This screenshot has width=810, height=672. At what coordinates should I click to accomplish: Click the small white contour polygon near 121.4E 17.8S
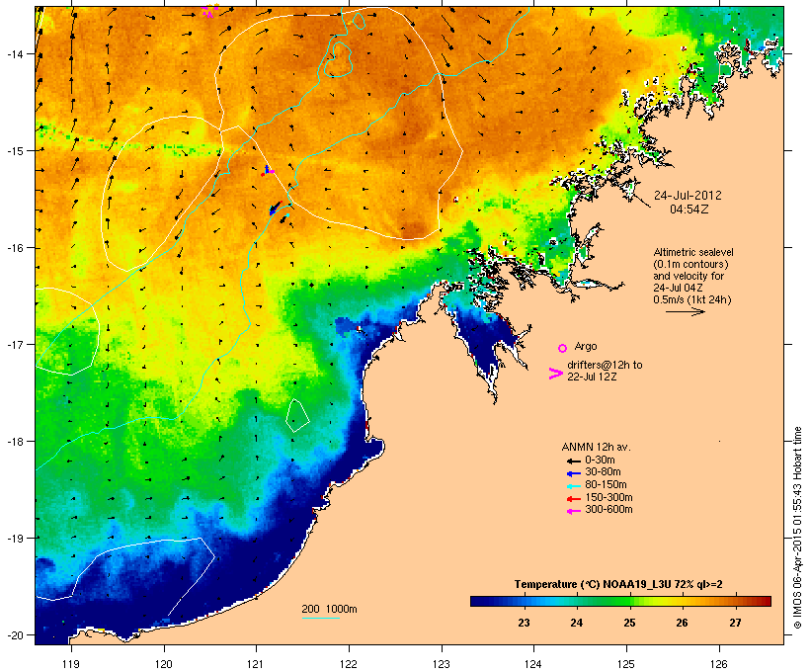297,415
